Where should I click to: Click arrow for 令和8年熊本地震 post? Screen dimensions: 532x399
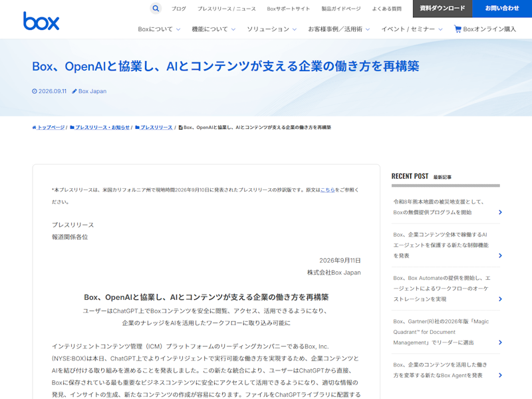click(x=500, y=212)
